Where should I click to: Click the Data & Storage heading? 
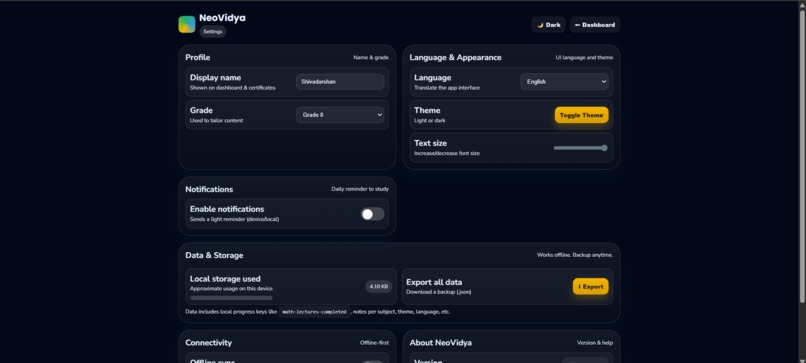(x=214, y=255)
